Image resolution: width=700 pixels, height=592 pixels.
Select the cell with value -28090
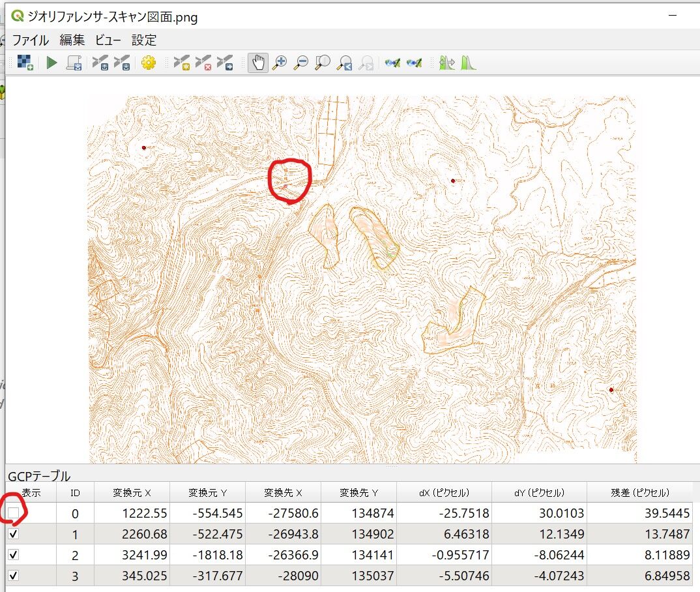(283, 576)
